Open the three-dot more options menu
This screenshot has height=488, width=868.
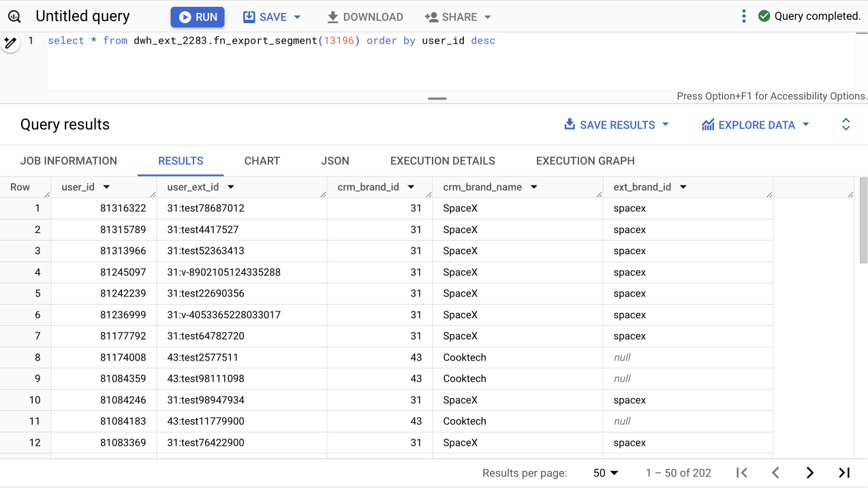click(x=743, y=16)
